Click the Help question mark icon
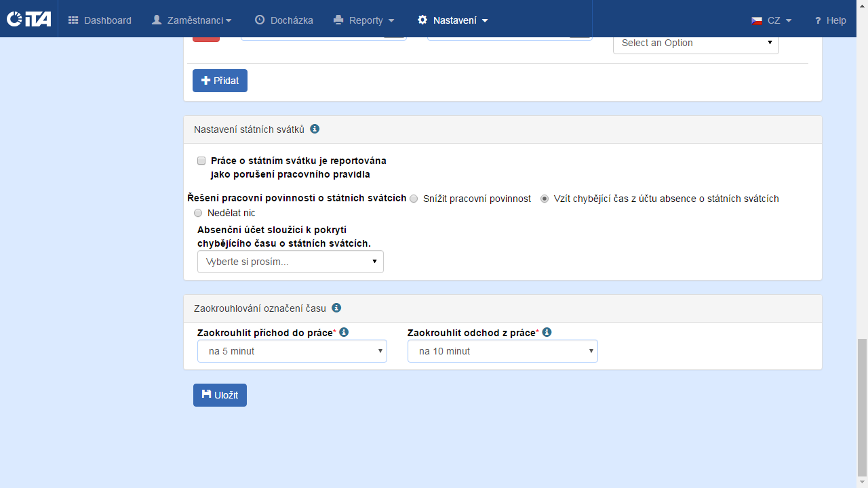 tap(818, 20)
